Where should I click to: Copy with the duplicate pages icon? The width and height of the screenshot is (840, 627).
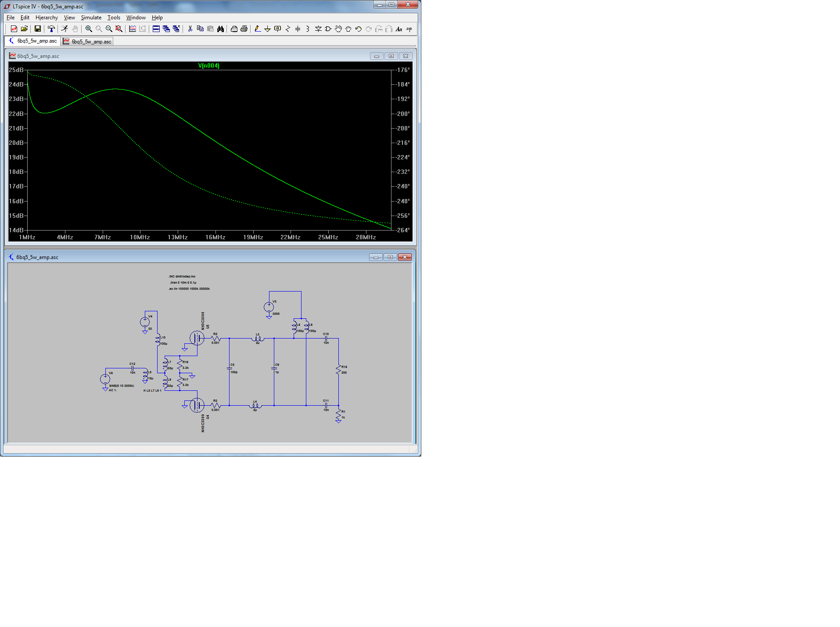click(200, 29)
